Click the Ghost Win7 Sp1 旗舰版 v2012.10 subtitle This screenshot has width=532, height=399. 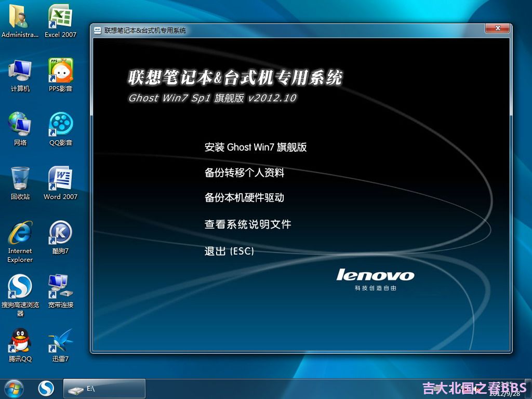tap(212, 98)
